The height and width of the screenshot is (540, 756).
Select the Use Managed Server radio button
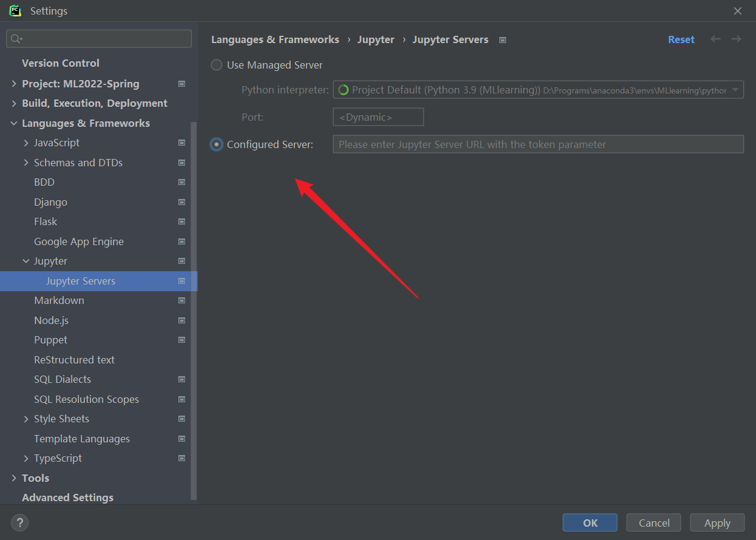tap(217, 65)
